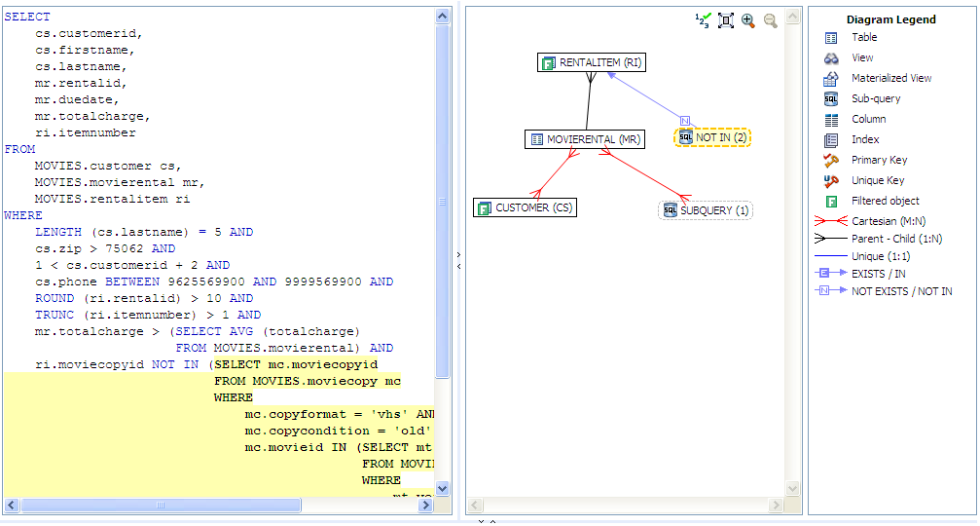The height and width of the screenshot is (526, 980).
Task: Click the Column legend icon
Action: pyautogui.click(x=831, y=120)
